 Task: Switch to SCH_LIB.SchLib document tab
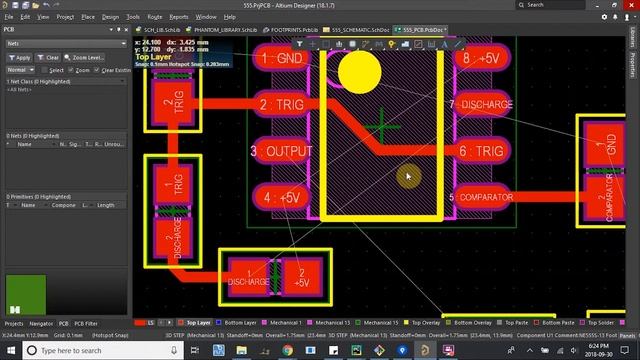(158, 30)
